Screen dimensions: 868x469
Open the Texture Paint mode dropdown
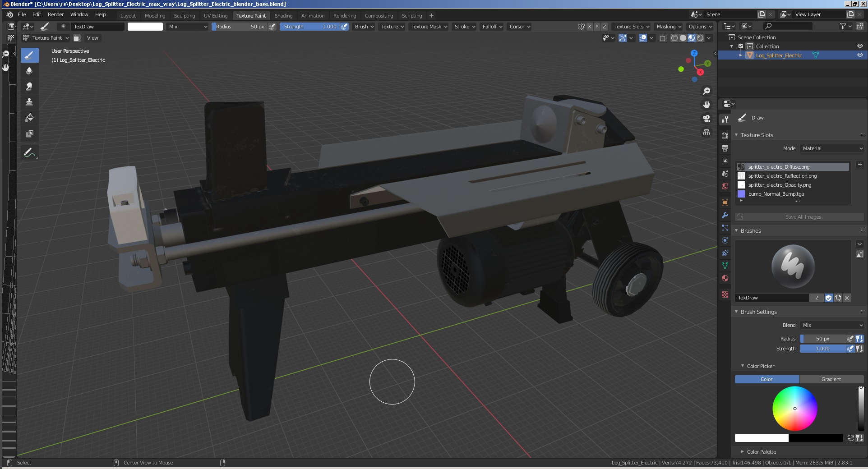coord(46,38)
